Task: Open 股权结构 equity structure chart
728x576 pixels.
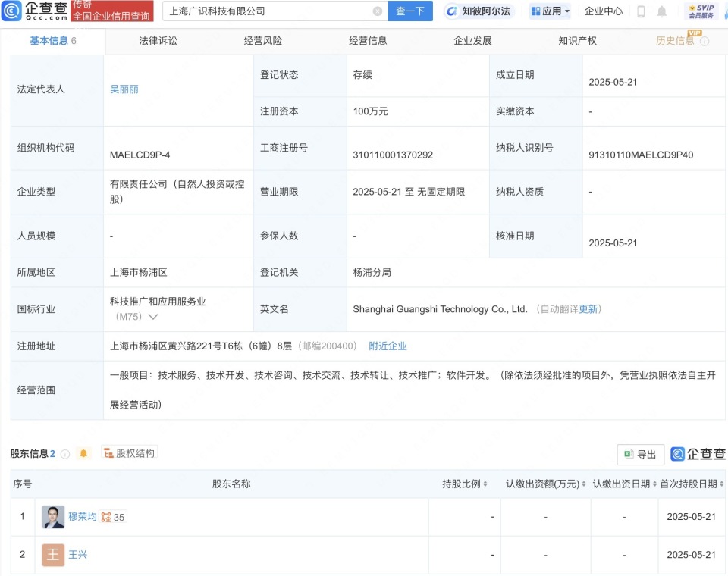Action: (129, 453)
